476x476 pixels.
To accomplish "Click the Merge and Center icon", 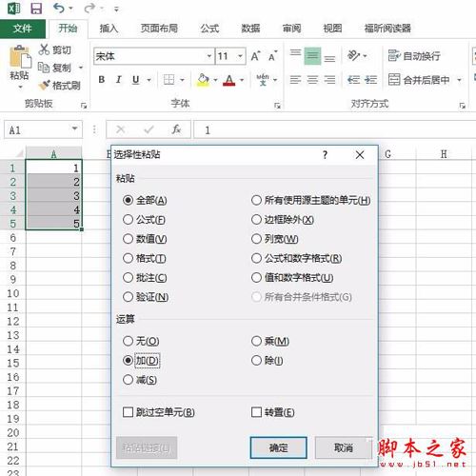I will (x=394, y=79).
